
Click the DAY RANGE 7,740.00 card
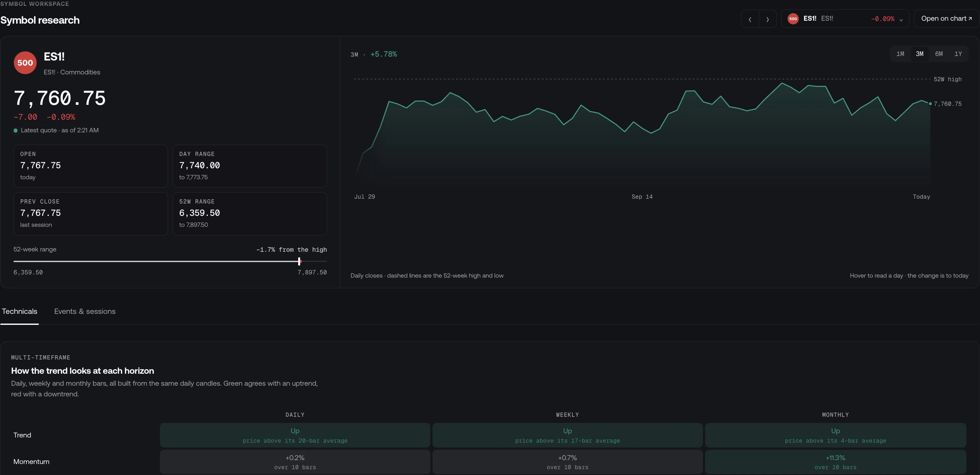tap(250, 166)
